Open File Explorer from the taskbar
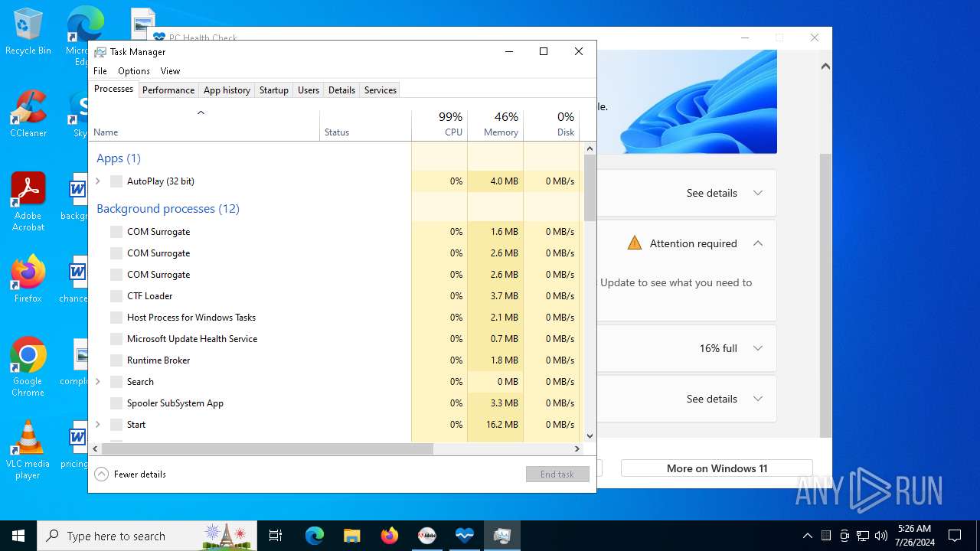This screenshot has width=980, height=551. pyautogui.click(x=352, y=536)
